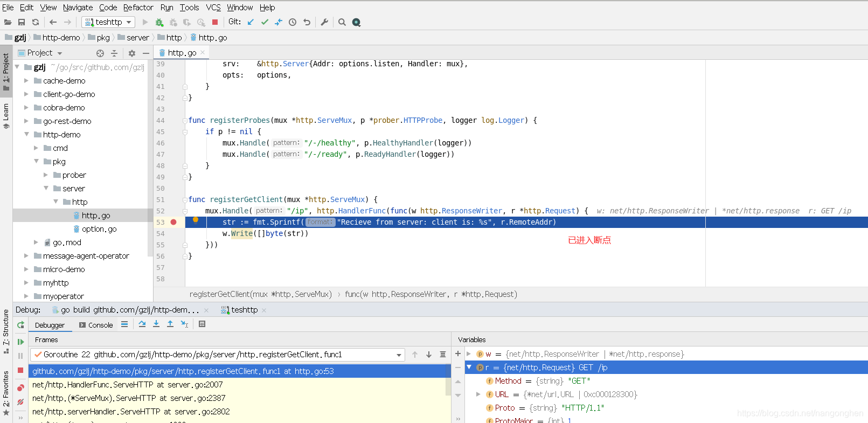Click the previous frame up arrow
This screenshot has height=423, width=868.
pyautogui.click(x=415, y=355)
